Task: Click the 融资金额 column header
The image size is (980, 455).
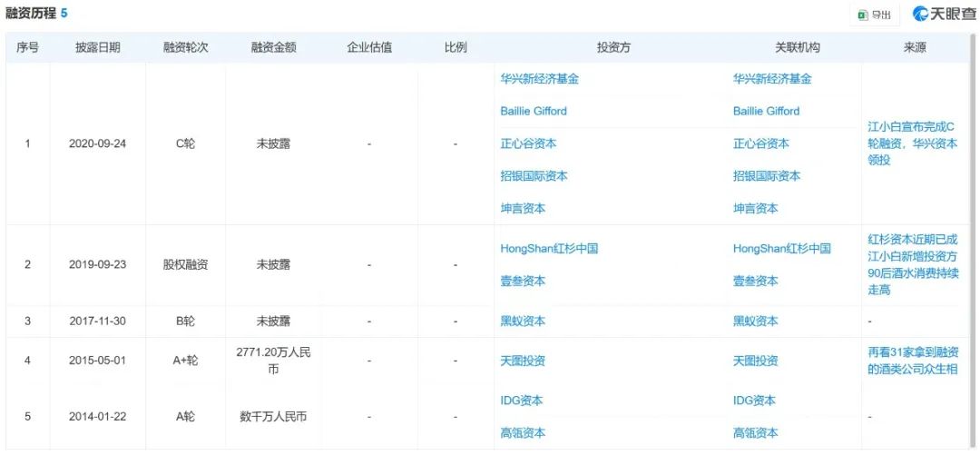Action: [273, 47]
